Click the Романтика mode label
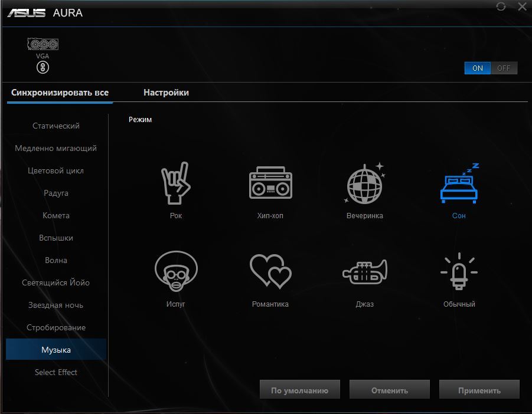 (x=270, y=304)
